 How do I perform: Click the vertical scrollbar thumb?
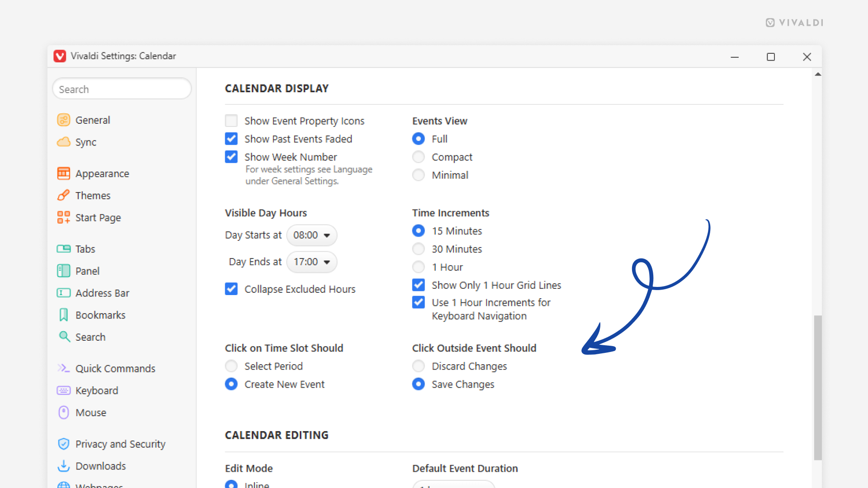(x=818, y=388)
